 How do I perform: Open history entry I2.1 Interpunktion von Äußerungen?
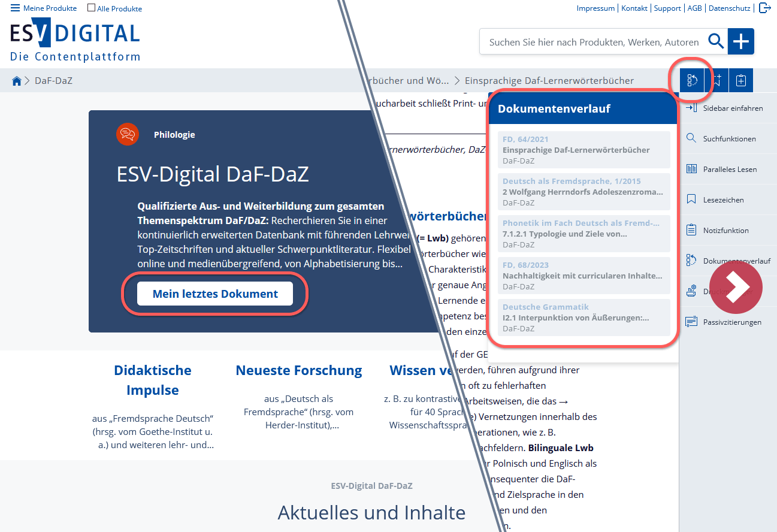[584, 318]
